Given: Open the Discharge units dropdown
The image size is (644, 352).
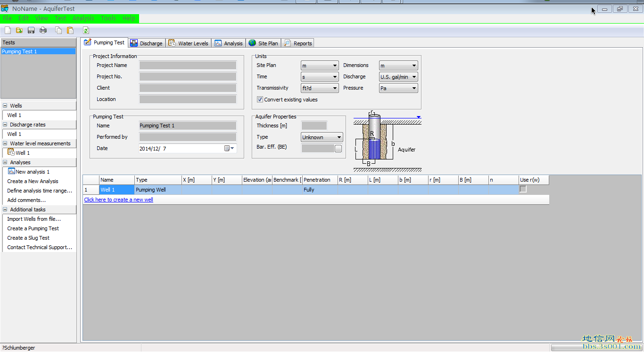Looking at the screenshot, I should 398,77.
